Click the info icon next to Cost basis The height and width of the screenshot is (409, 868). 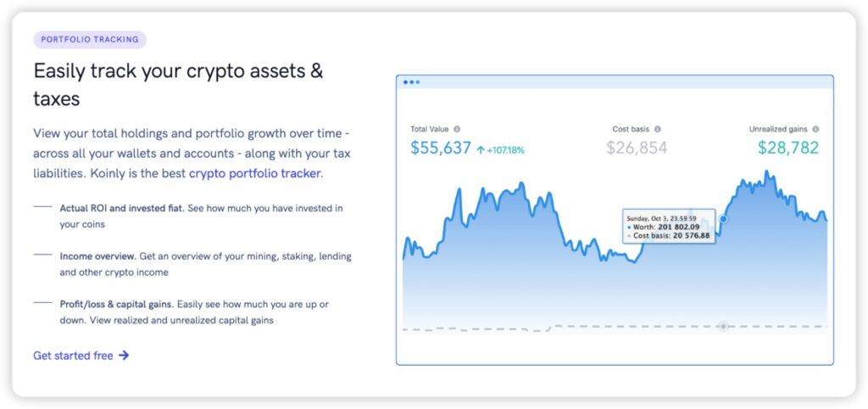pos(658,129)
